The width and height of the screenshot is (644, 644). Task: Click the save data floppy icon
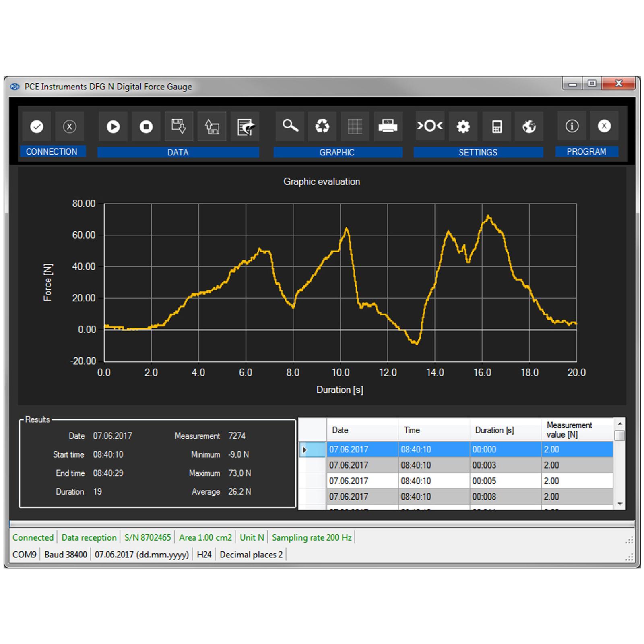pos(179,126)
